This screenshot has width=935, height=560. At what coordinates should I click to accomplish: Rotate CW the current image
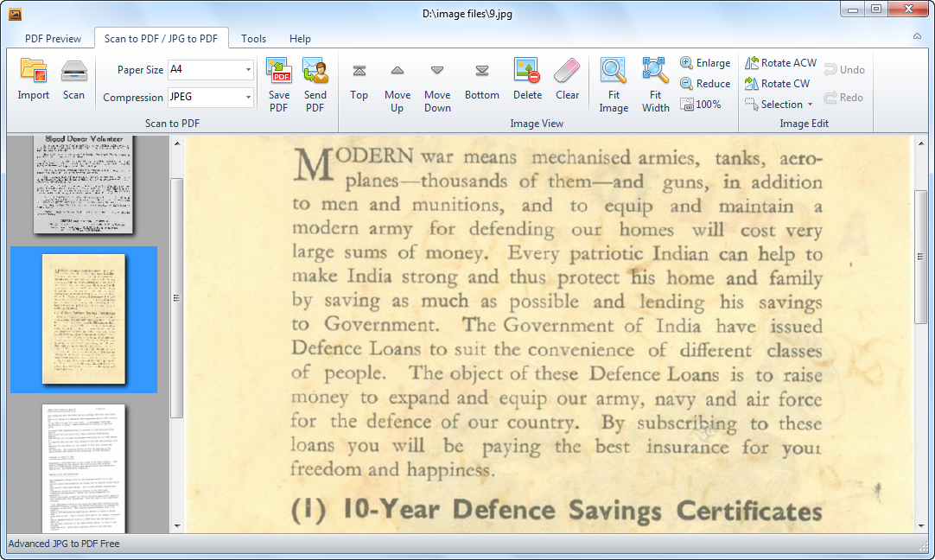[778, 84]
